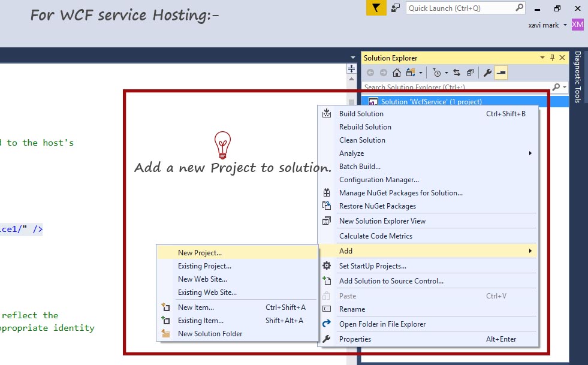Click the Solution Explorer Forward arrow
Image resolution: width=588 pixels, height=365 pixels.
pos(383,73)
